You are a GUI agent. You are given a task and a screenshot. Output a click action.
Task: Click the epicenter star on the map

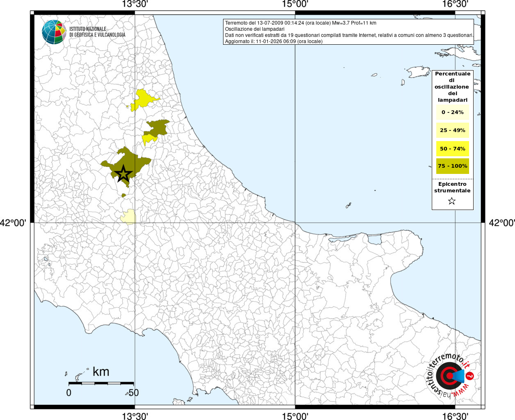tap(123, 174)
